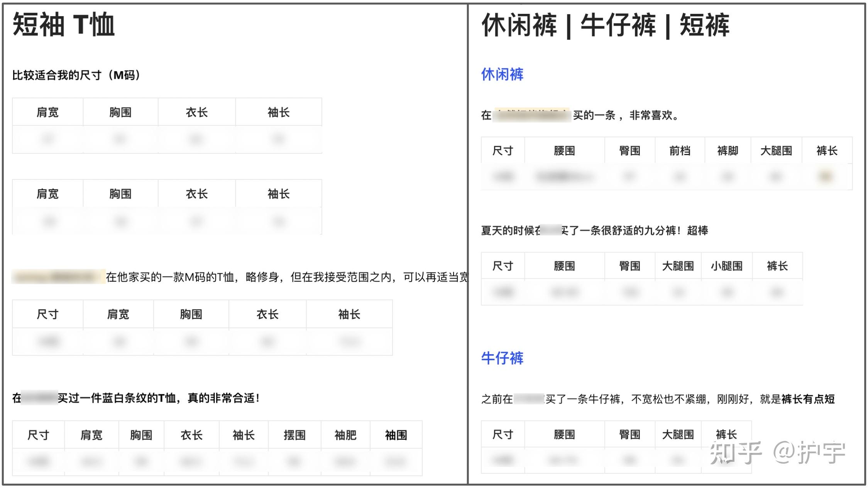The height and width of the screenshot is (488, 868).
Task: Click the 衣长 header in the first table
Action: click(196, 112)
